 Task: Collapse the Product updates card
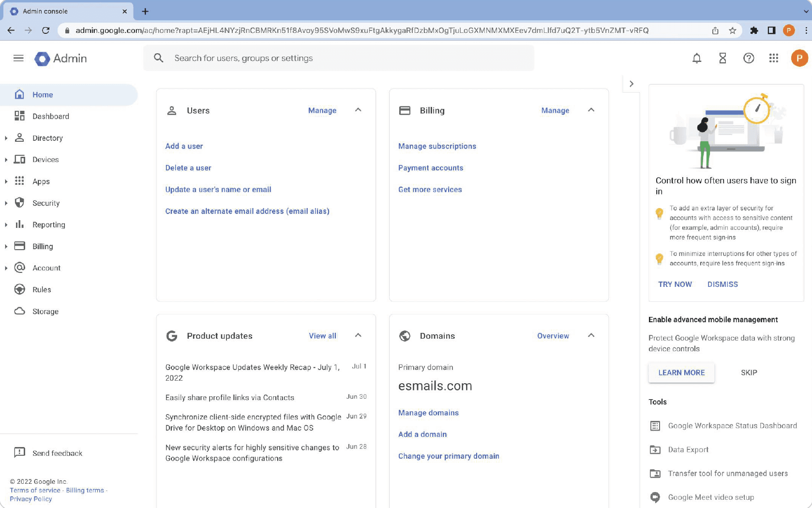[358, 335]
